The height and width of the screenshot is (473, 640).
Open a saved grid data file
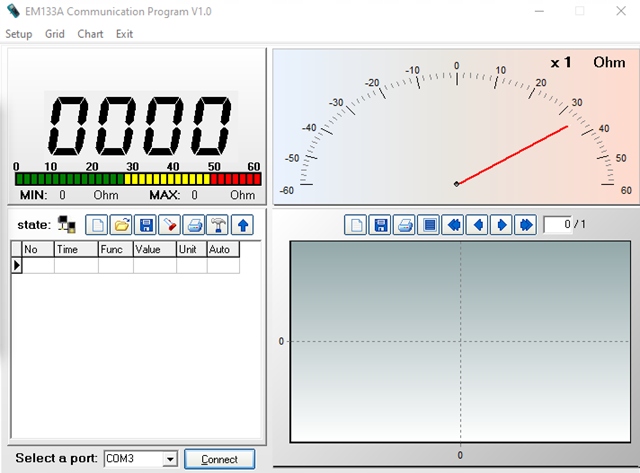tap(121, 225)
